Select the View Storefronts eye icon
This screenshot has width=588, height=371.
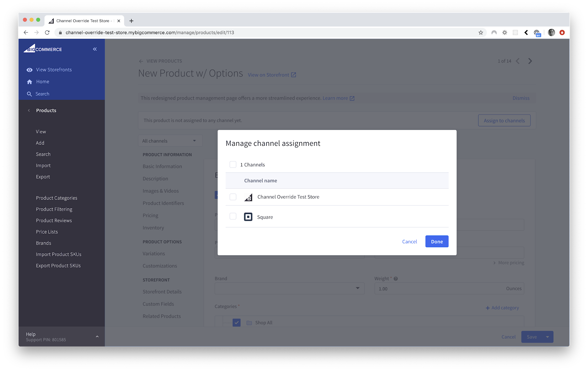coord(29,69)
